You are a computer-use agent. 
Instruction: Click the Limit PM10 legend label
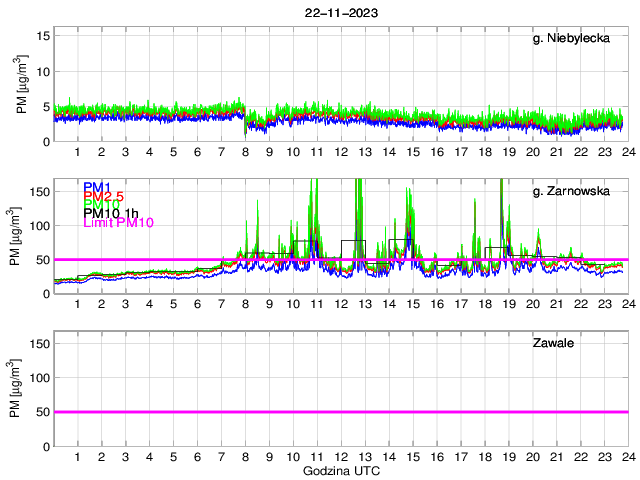point(116,223)
